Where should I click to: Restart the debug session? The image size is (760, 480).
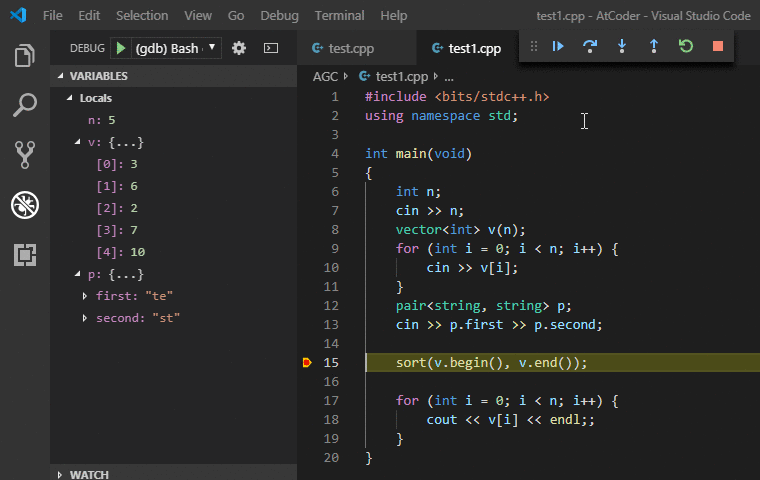(685, 46)
